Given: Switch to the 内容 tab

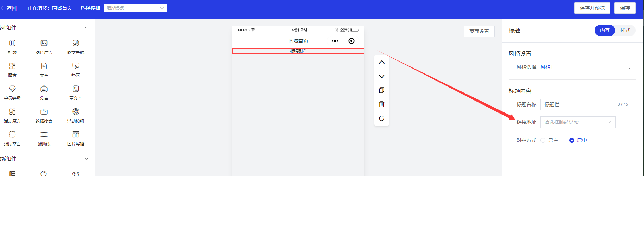Looking at the screenshot, I should coord(605,31).
